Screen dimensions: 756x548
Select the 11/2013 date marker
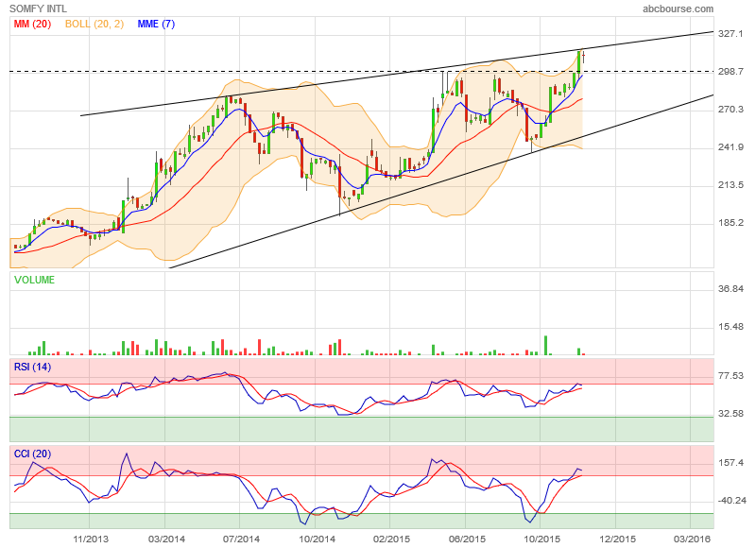(91, 539)
